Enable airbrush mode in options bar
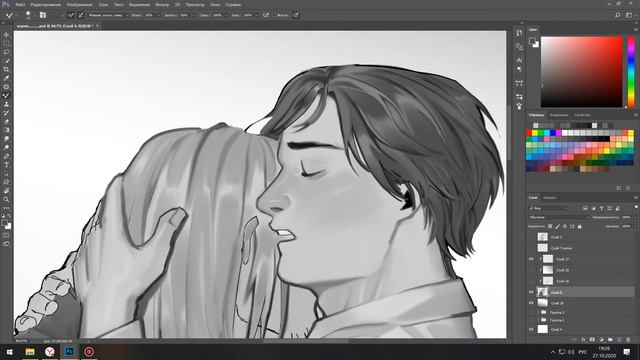Viewport: 640px width, 360px height. tap(266, 15)
